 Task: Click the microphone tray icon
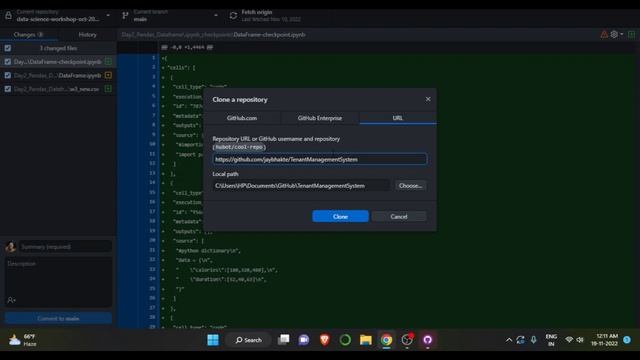pyautogui.click(x=533, y=340)
